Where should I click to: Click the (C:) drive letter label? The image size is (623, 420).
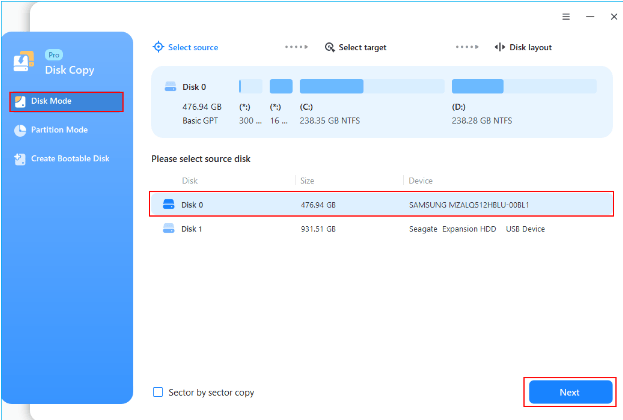[x=306, y=107]
